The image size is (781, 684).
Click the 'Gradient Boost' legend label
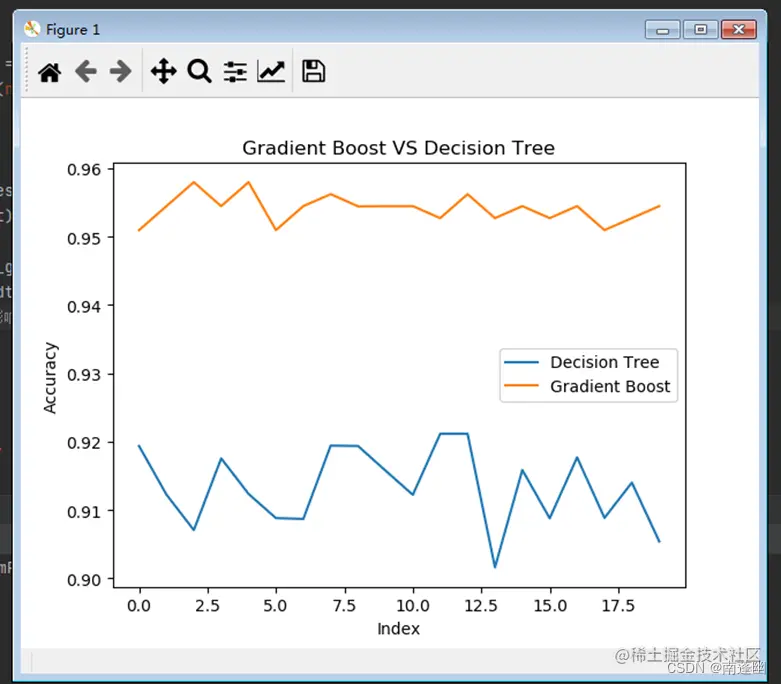tap(610, 387)
